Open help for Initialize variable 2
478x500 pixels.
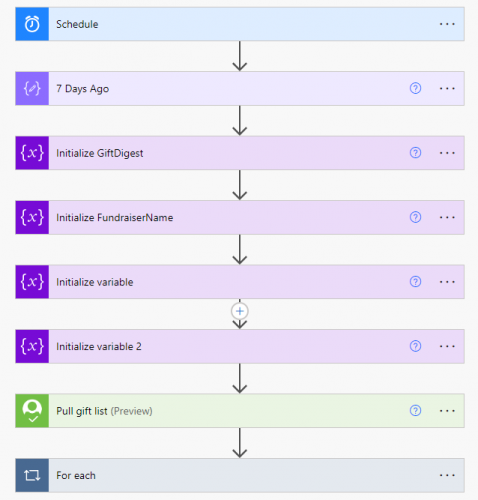(x=415, y=346)
